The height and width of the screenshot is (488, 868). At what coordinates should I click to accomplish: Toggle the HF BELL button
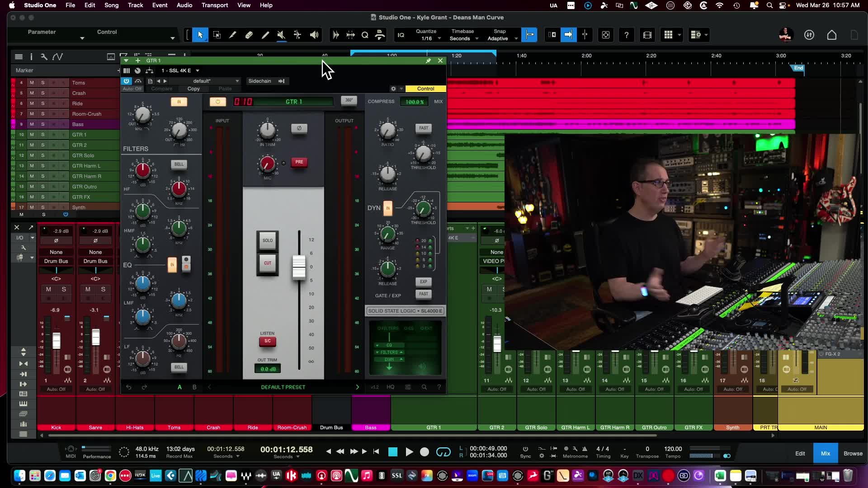click(x=179, y=164)
